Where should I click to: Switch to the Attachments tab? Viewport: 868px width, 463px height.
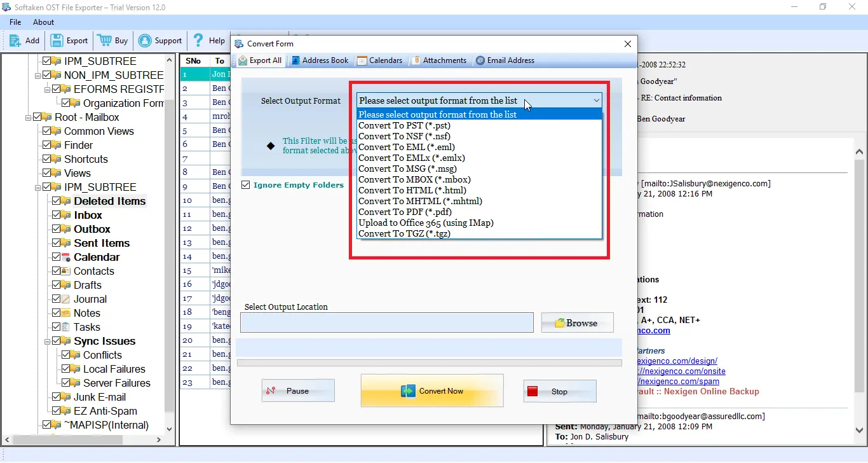point(439,60)
